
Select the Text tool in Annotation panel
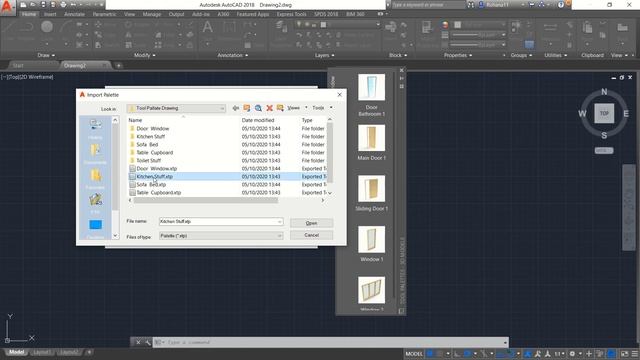[x=207, y=28]
